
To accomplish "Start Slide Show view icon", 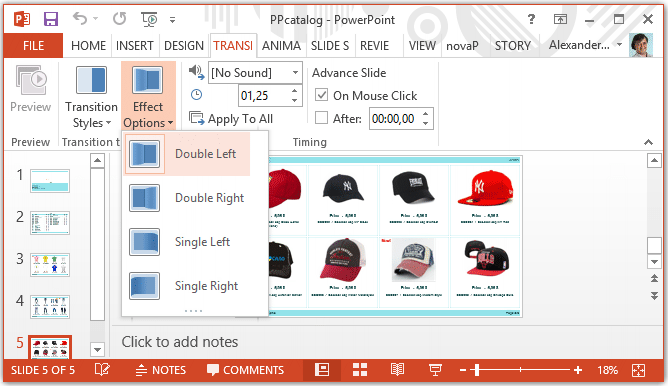I will click(435, 370).
